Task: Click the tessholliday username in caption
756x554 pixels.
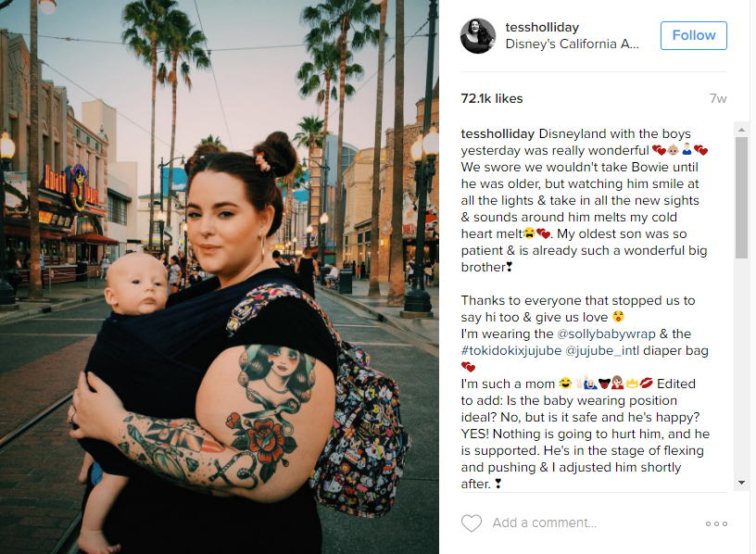Action: point(498,133)
